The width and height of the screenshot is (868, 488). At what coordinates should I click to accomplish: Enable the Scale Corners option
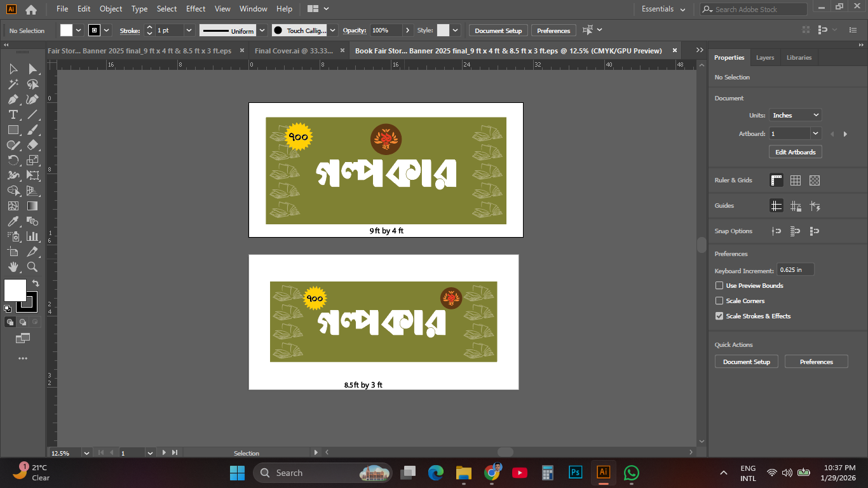(719, 301)
